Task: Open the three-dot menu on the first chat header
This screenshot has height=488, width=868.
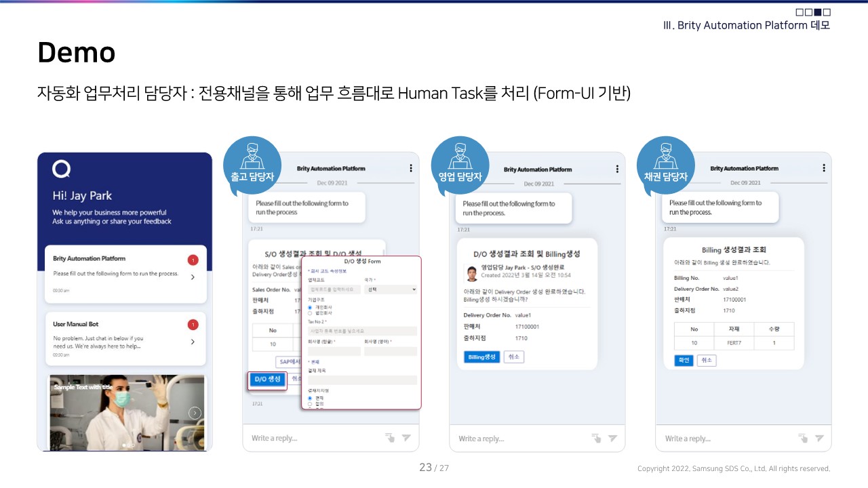Action: point(410,167)
